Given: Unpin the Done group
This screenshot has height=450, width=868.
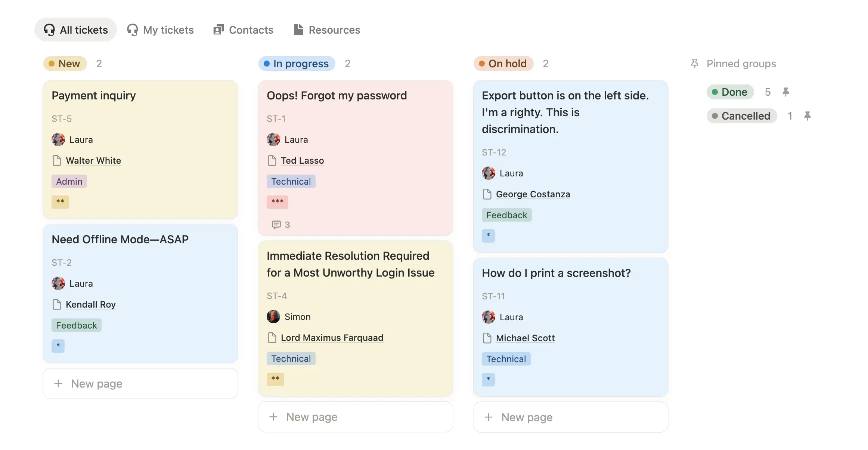Looking at the screenshot, I should click(787, 92).
